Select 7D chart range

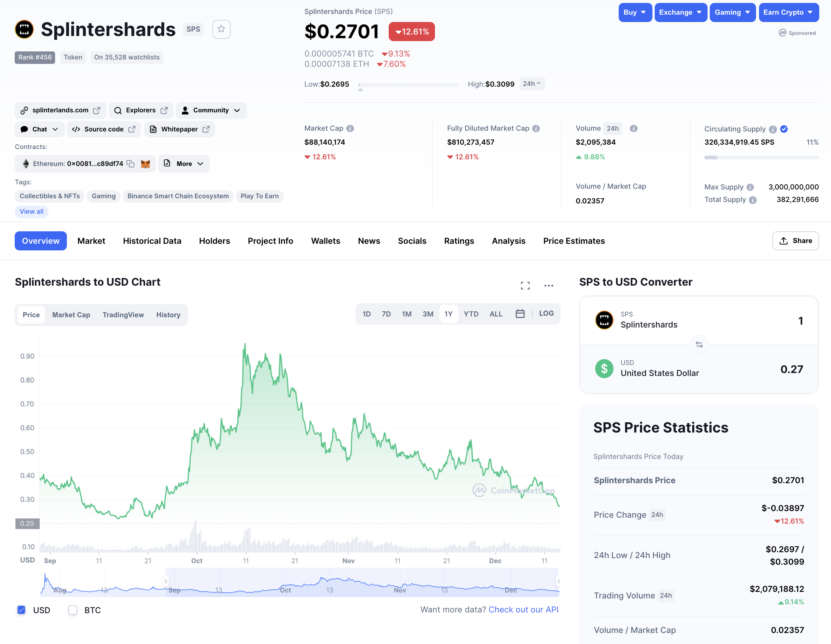point(386,314)
